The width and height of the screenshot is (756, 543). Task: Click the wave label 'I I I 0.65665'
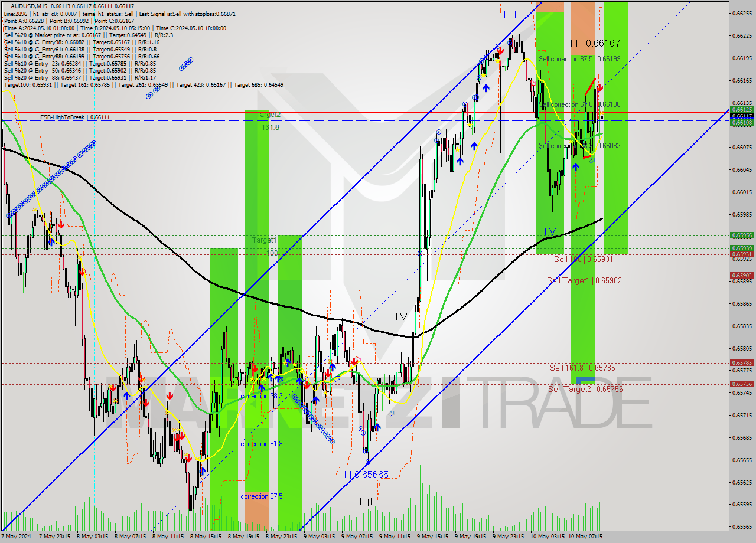click(363, 475)
